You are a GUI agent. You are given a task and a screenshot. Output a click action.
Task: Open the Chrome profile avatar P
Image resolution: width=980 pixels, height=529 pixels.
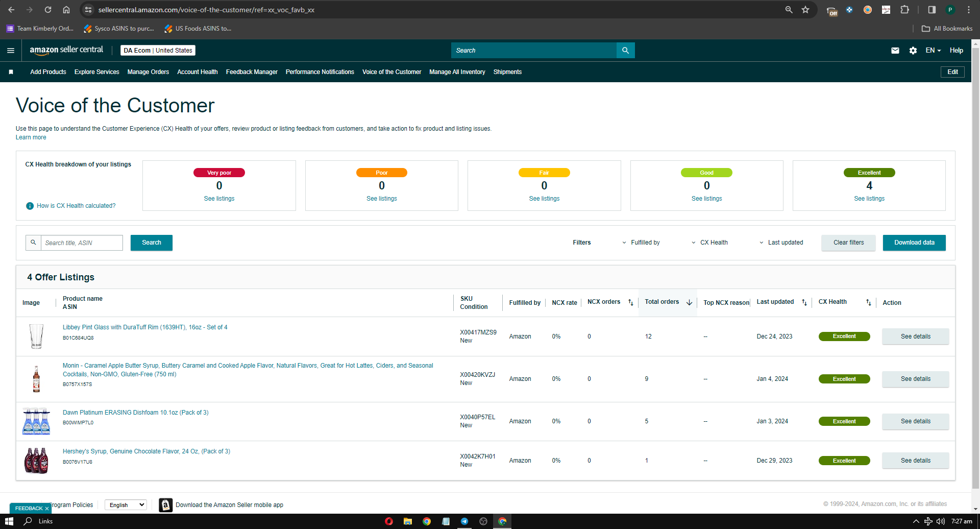tap(950, 10)
